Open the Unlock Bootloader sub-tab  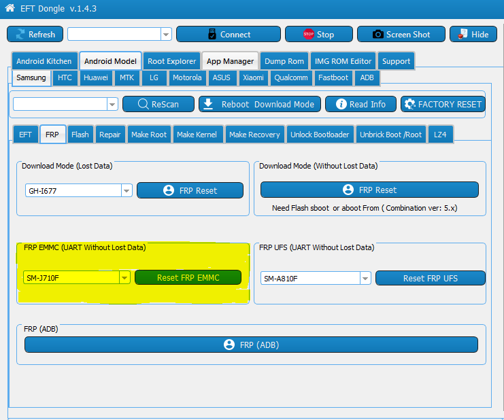tap(320, 135)
